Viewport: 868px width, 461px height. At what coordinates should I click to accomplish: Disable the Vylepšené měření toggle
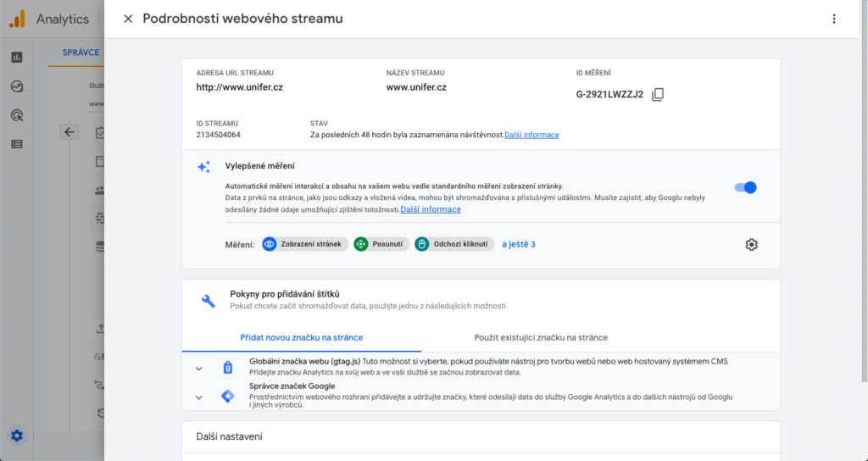[746, 187]
